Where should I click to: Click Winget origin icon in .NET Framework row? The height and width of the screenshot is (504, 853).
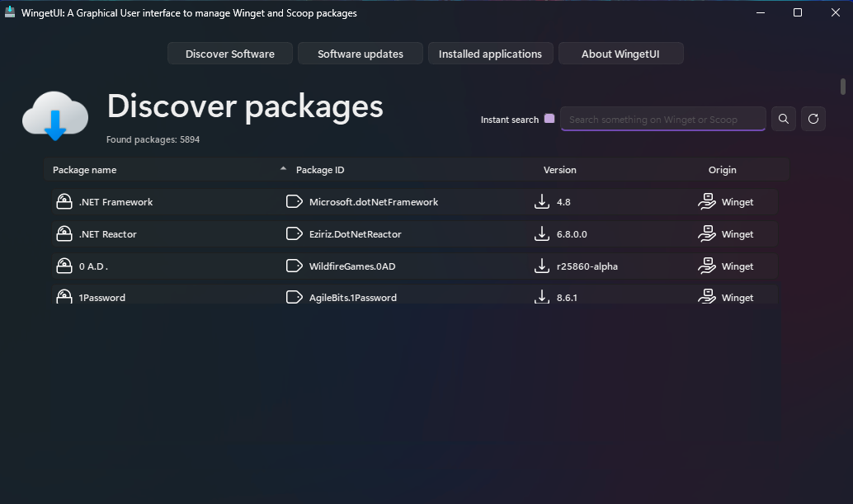pos(707,202)
